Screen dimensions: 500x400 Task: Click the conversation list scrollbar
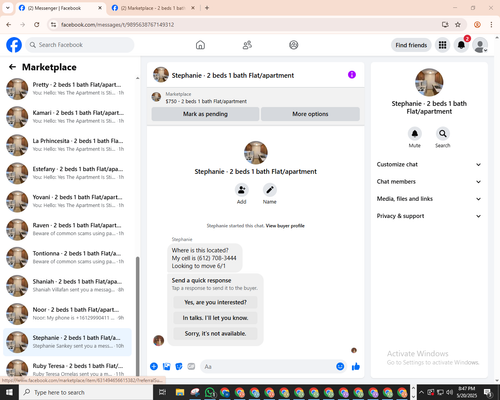pyautogui.click(x=137, y=317)
